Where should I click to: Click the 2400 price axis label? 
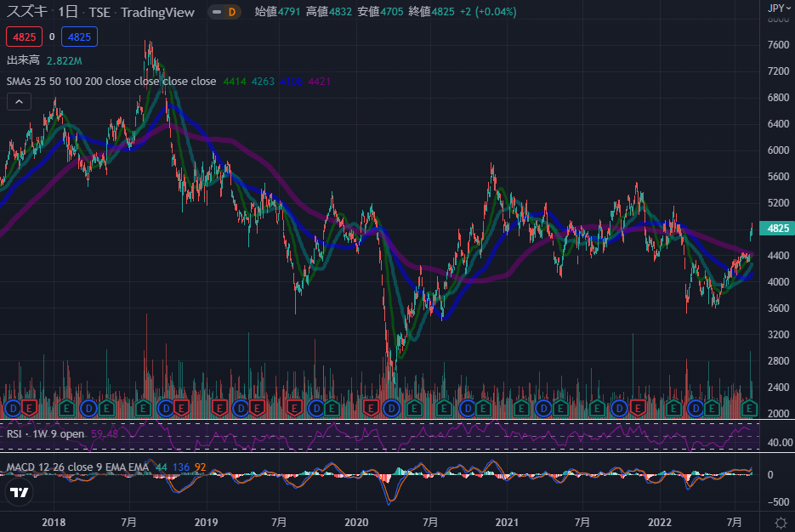pos(778,387)
